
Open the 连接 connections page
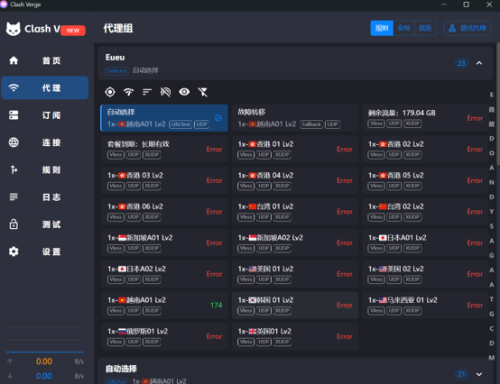[x=45, y=143]
